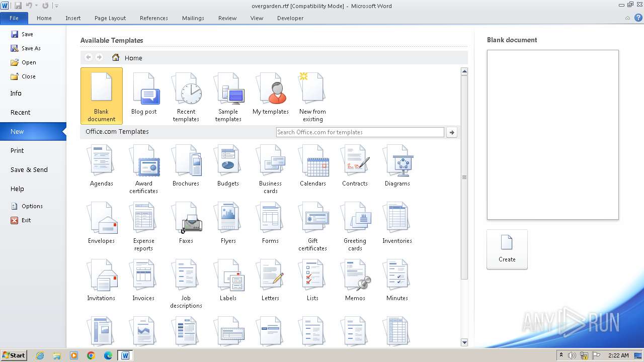This screenshot has height=362, width=644.
Task: Switch to the Developer tab
Action: [x=290, y=18]
